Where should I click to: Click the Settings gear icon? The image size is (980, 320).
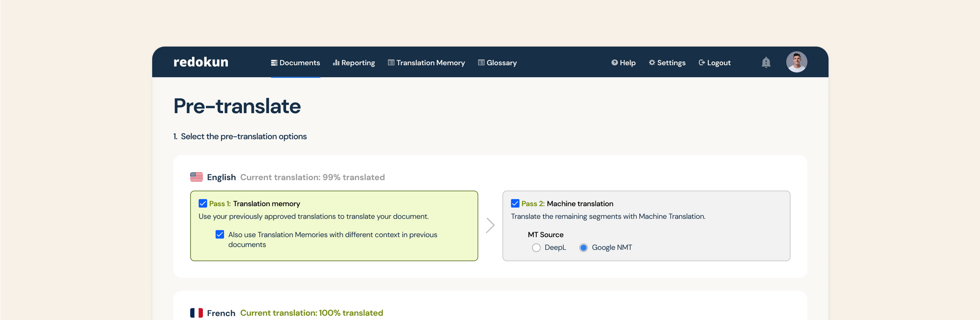coord(651,62)
